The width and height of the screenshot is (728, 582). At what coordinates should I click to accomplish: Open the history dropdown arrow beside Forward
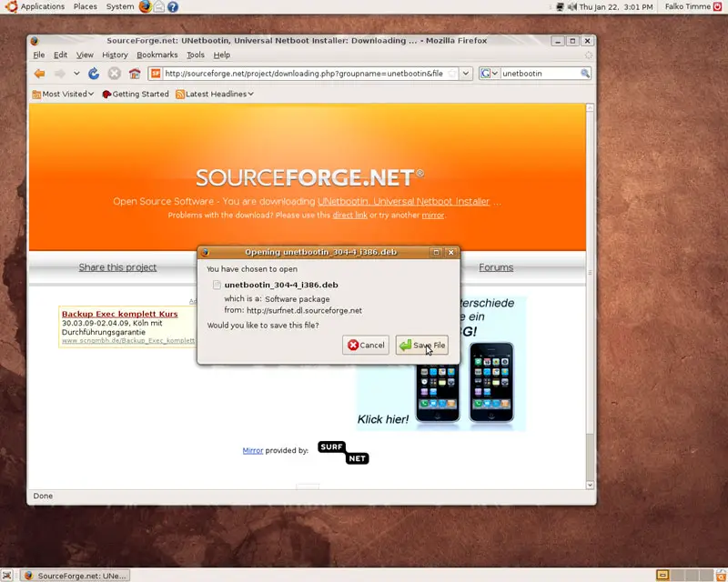[76, 74]
